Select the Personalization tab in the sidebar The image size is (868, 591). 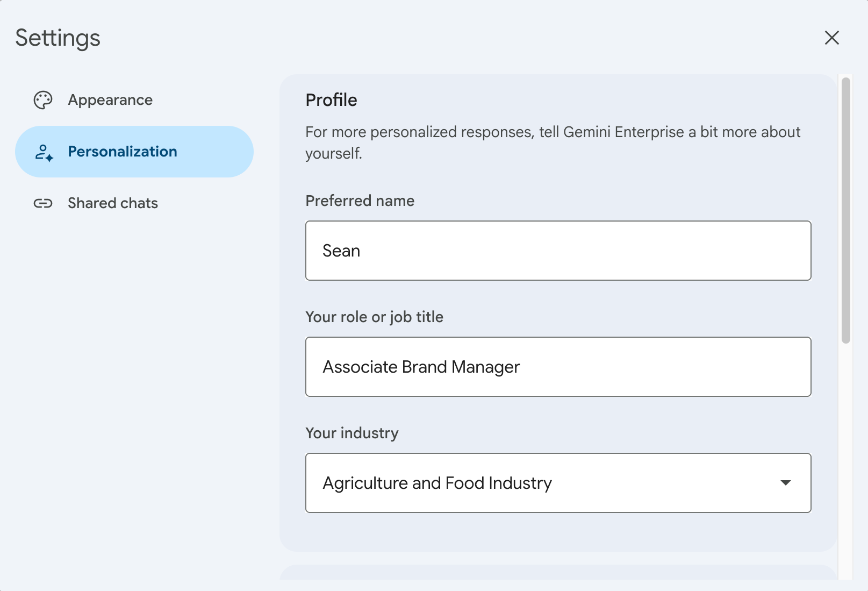pyautogui.click(x=123, y=152)
